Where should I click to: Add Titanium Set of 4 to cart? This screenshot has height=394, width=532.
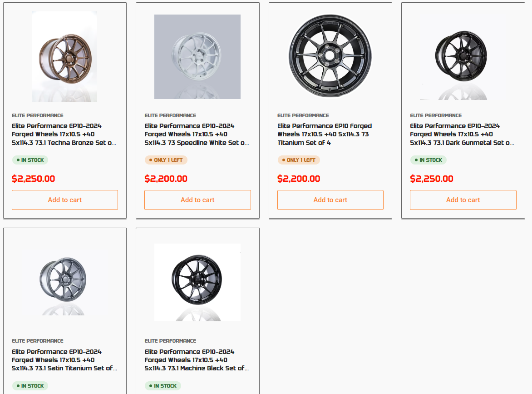click(x=330, y=200)
